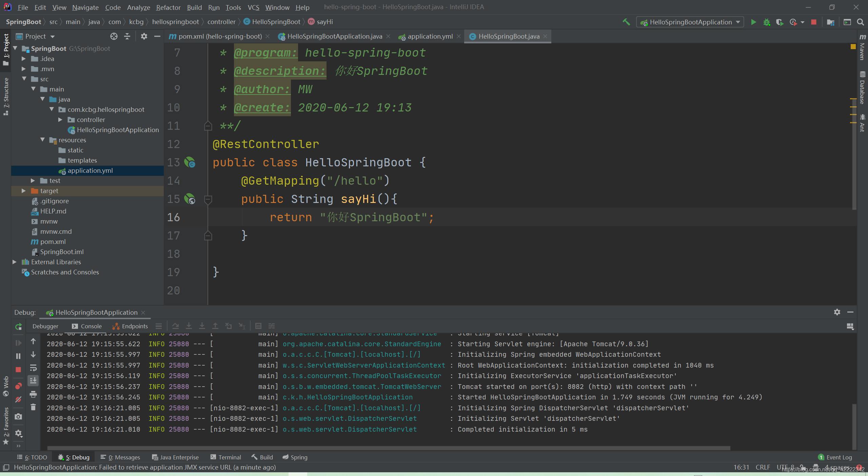Open Debug panel settings gear

[x=837, y=312]
